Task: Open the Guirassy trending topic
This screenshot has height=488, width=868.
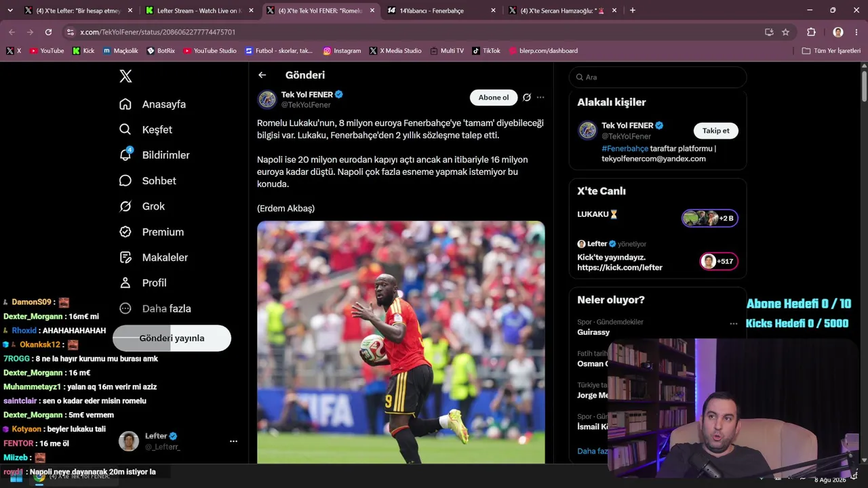Action: (x=593, y=332)
